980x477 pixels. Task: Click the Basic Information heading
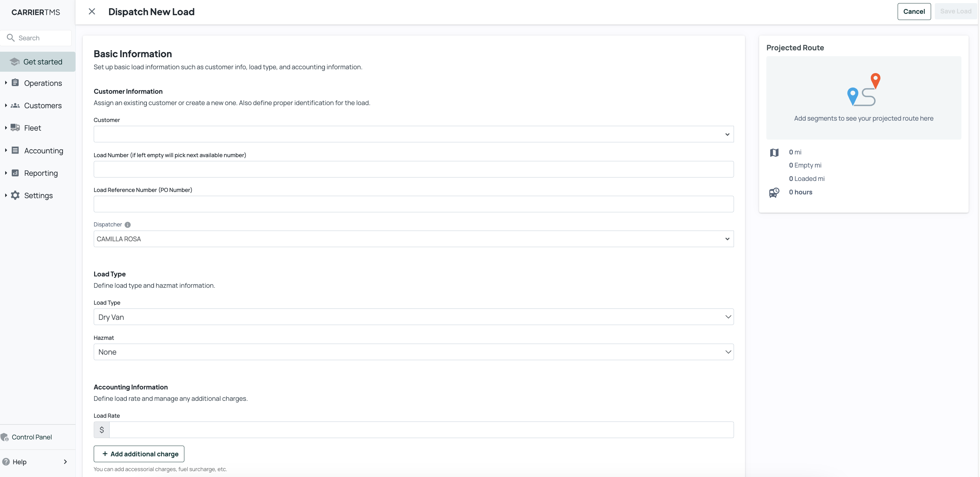(133, 54)
